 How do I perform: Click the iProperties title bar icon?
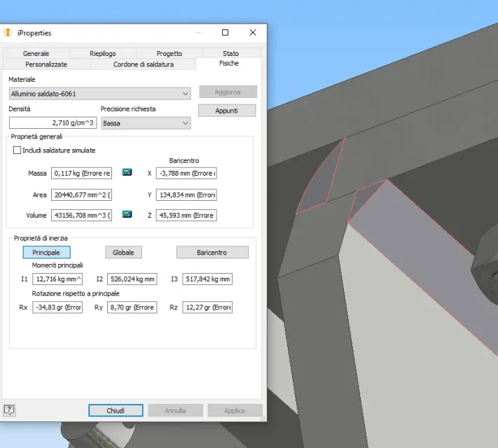tap(8, 32)
